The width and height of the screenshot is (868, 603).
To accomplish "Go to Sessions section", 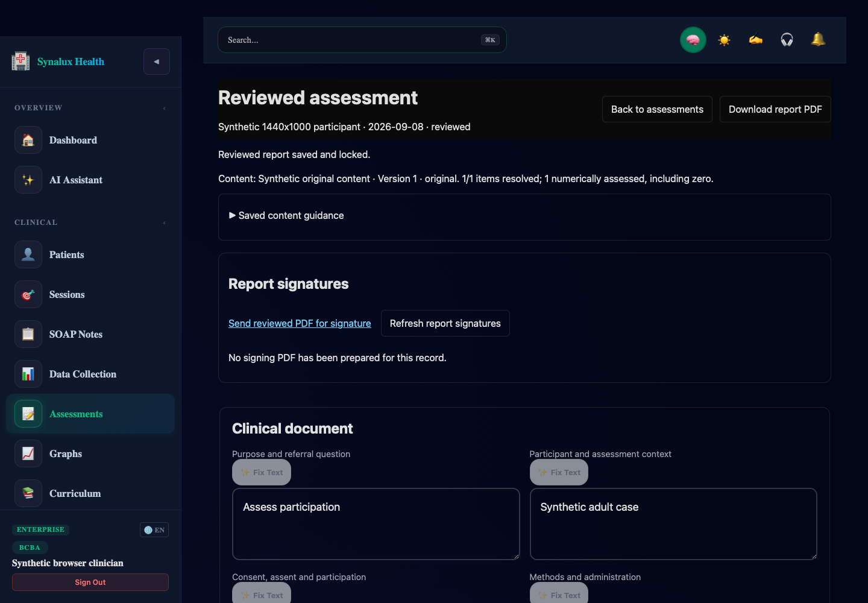I will coord(90,294).
